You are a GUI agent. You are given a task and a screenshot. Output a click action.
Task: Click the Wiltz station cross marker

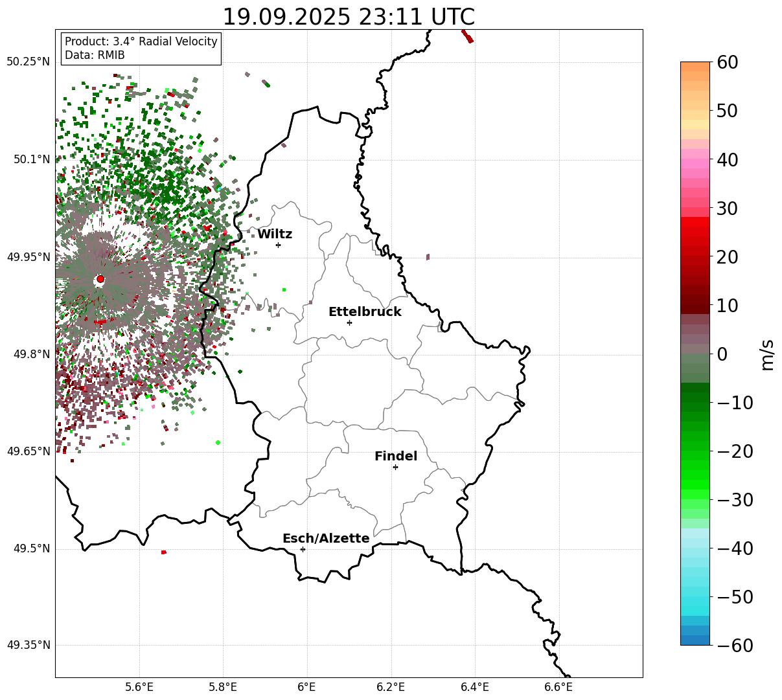[x=278, y=245]
